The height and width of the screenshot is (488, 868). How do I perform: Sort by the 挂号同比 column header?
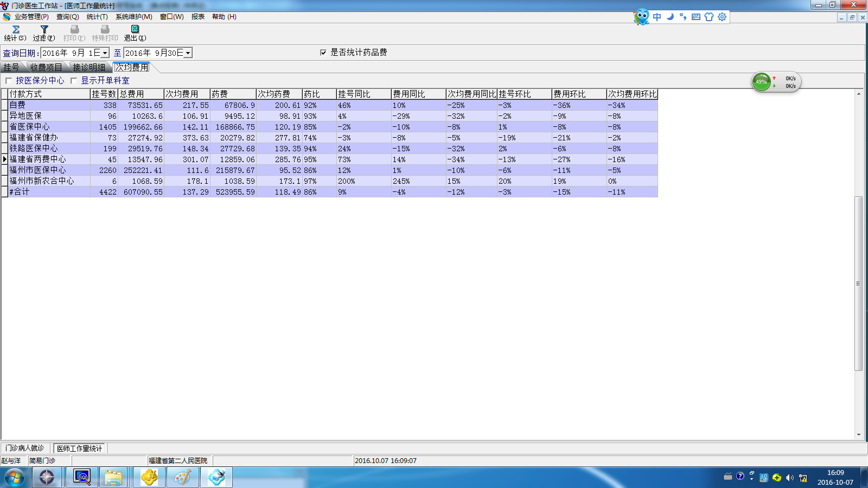[364, 94]
